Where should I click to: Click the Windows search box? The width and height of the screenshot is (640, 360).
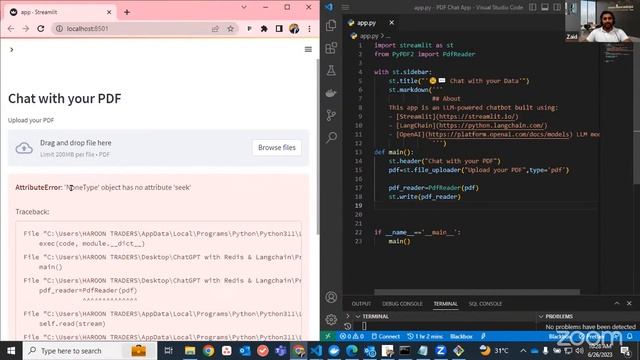click(90, 351)
